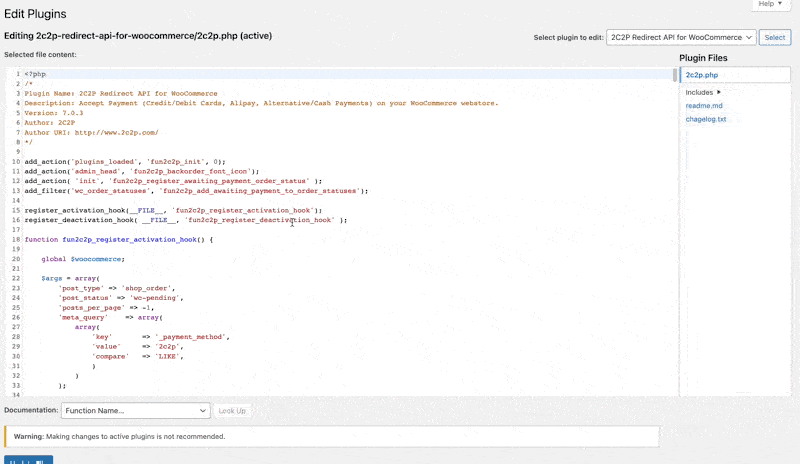Image resolution: width=800 pixels, height=464 pixels.
Task: Click the register_activation_hook line
Action: [173, 210]
